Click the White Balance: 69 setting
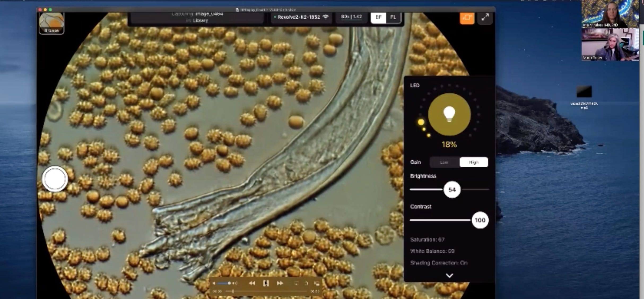The width and height of the screenshot is (644, 299). pos(432,251)
